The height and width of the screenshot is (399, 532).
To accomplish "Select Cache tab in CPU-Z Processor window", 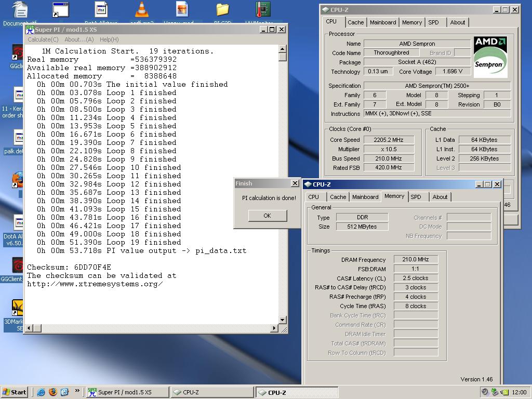I will tap(355, 22).
